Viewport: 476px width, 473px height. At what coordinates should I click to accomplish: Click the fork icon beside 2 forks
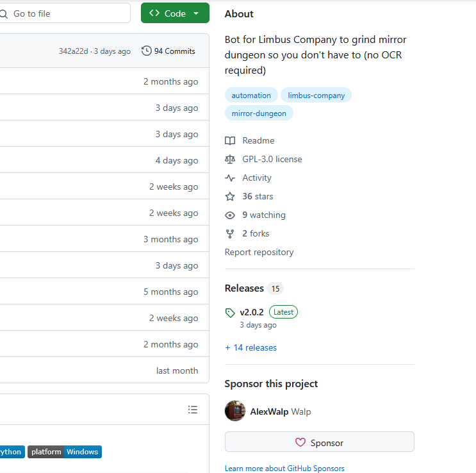[230, 233]
